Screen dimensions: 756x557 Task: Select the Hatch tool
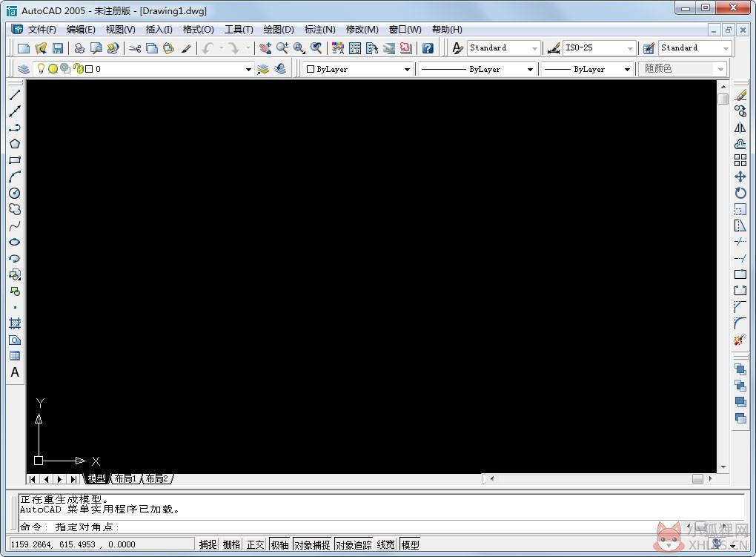click(x=15, y=323)
